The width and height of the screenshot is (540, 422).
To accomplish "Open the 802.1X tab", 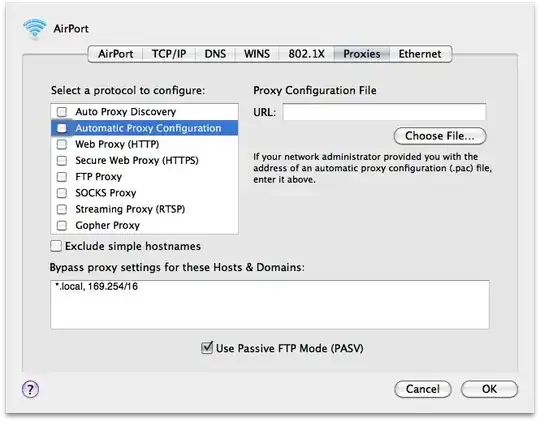I will pos(307,54).
